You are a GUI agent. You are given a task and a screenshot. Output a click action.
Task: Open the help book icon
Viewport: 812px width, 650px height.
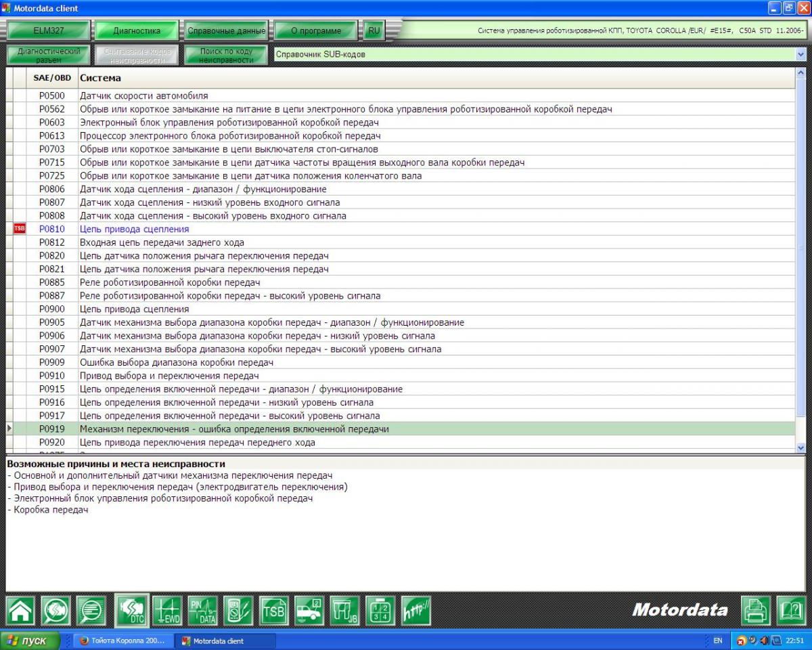click(x=790, y=610)
